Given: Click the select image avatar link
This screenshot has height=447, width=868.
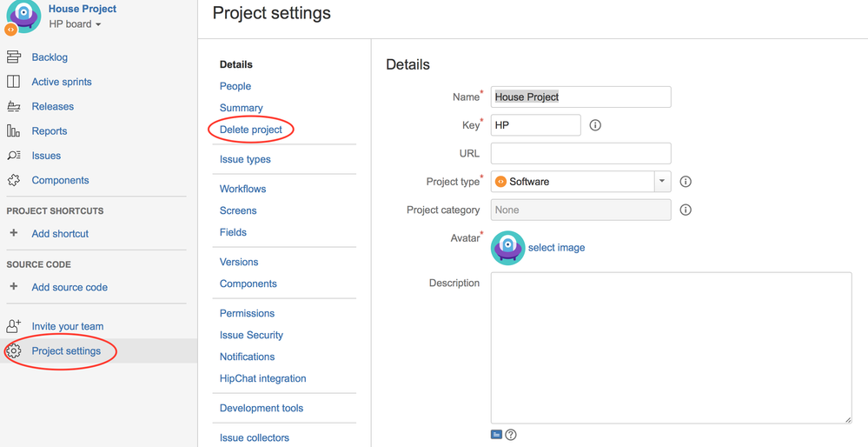Looking at the screenshot, I should (556, 248).
